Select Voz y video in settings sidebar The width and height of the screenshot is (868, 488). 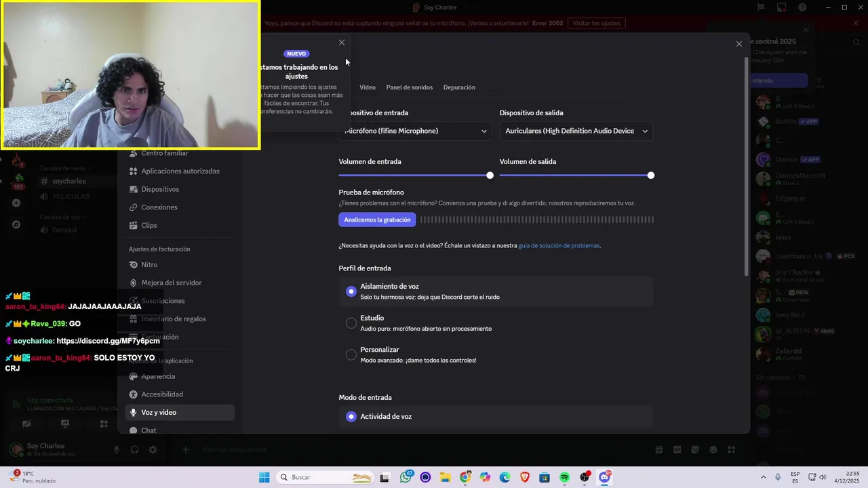180,412
